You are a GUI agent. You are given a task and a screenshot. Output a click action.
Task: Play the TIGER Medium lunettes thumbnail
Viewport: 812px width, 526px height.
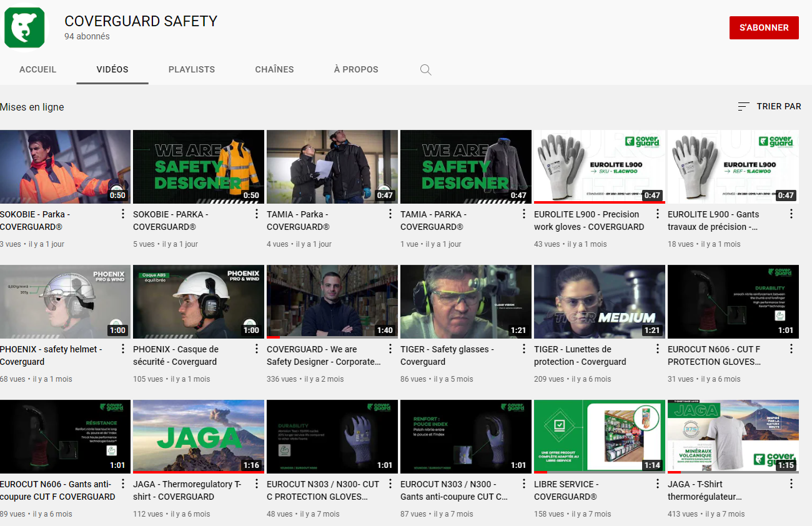600,302
